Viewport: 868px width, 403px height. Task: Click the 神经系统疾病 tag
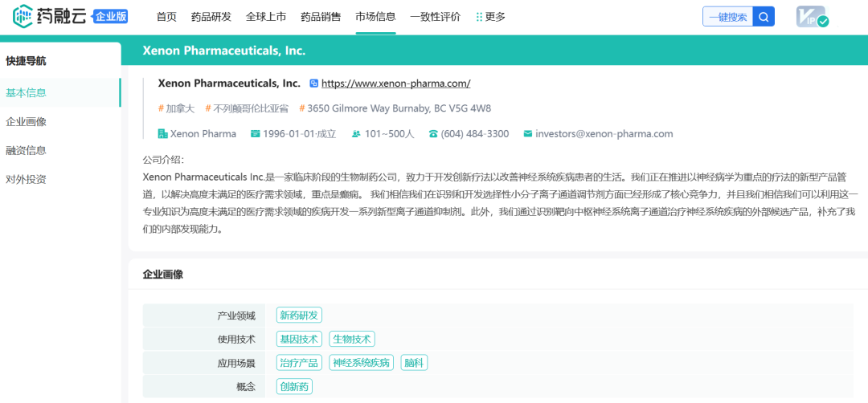(x=362, y=363)
